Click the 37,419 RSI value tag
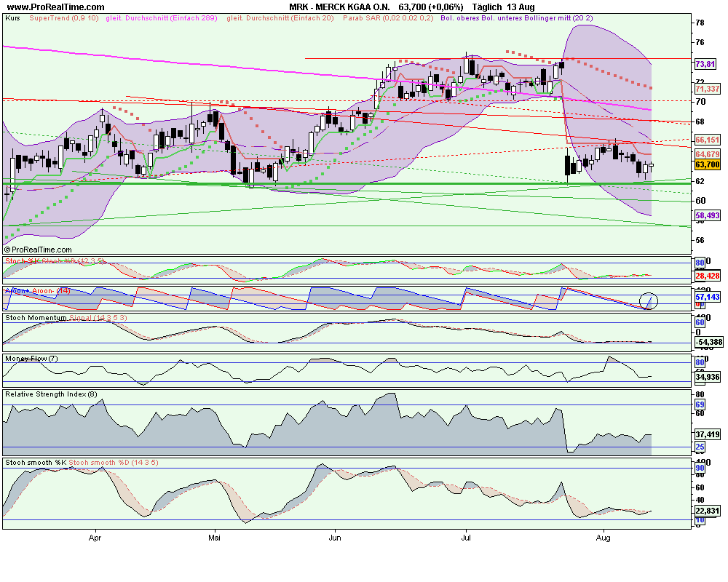728x582 pixels. tap(708, 434)
